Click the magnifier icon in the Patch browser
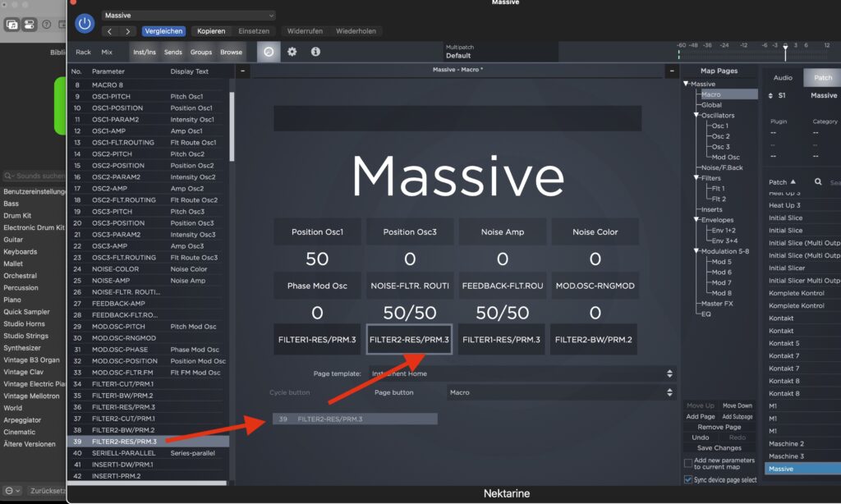Image resolution: width=841 pixels, height=504 pixels. click(x=818, y=181)
